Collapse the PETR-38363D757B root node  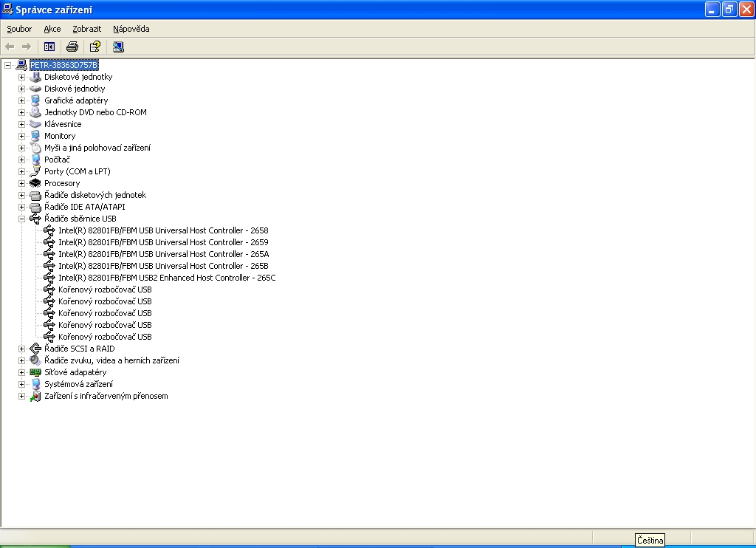[7, 65]
